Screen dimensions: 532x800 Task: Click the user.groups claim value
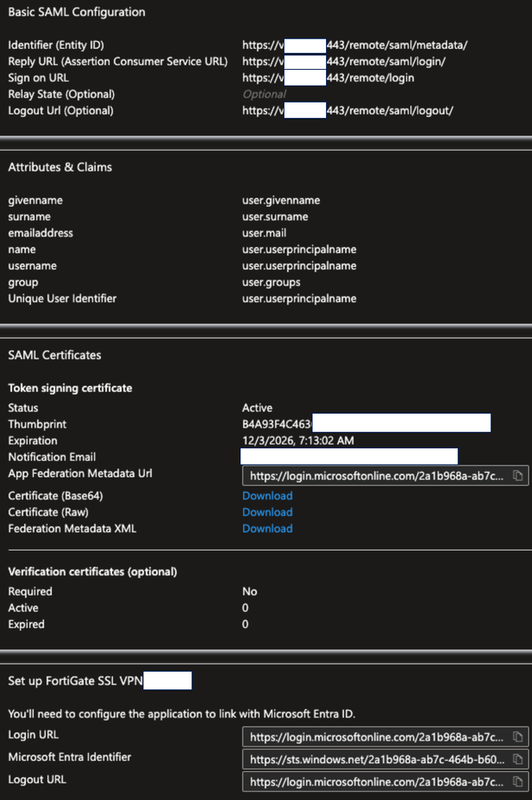[272, 282]
